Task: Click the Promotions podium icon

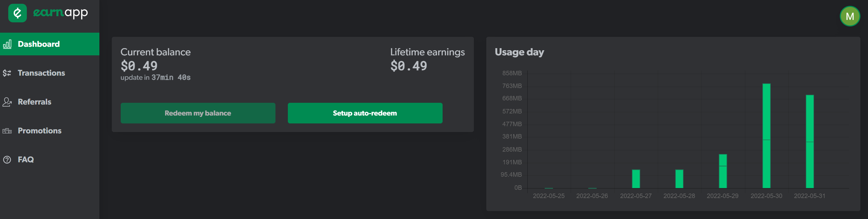Action: [7, 131]
